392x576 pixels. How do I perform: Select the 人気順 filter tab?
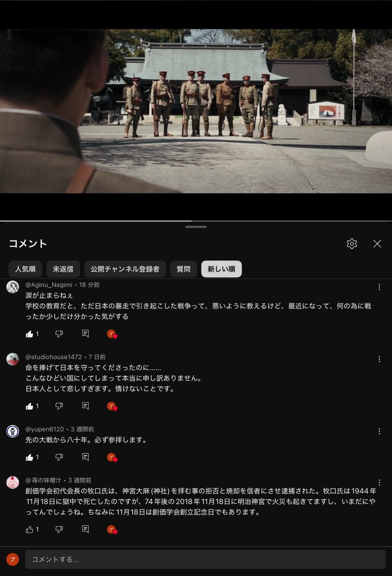25,269
